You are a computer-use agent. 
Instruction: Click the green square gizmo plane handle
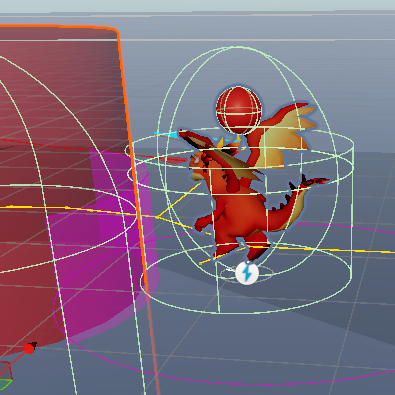click(5, 384)
